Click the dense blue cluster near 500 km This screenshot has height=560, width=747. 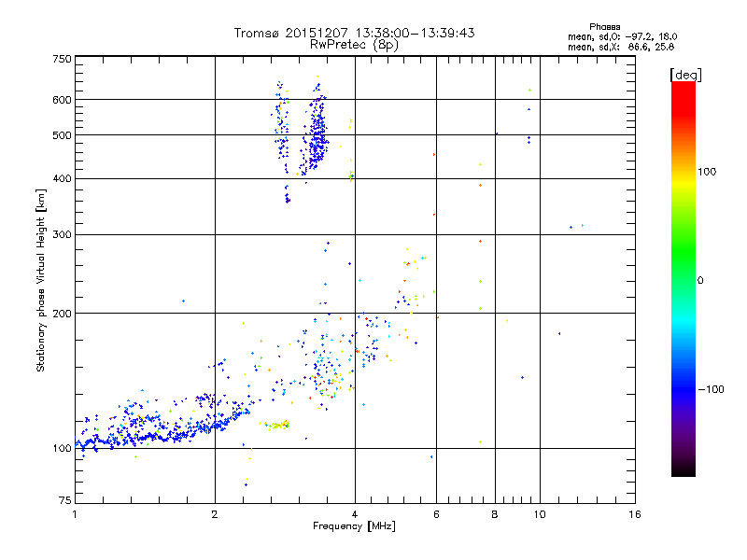pos(317,135)
